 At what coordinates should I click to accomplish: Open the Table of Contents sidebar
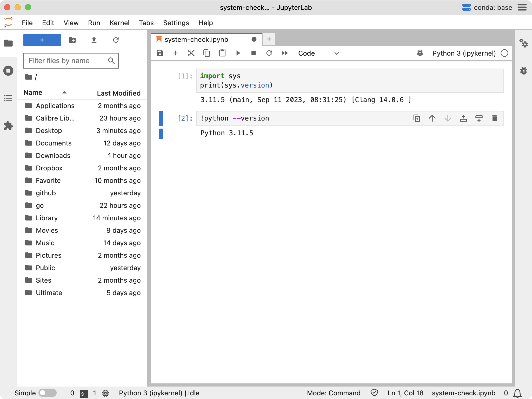8,98
